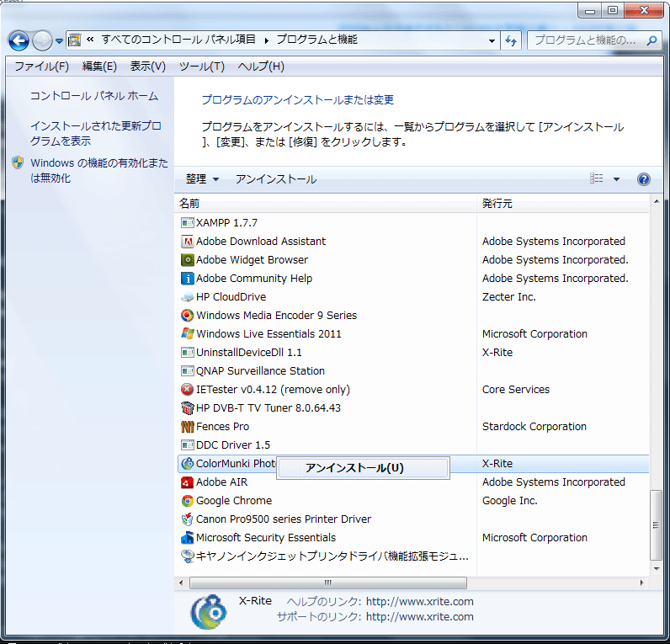Click the XAMPP 1.7.7 program icon
Viewport: 670px width, 644px height.
pyautogui.click(x=187, y=222)
